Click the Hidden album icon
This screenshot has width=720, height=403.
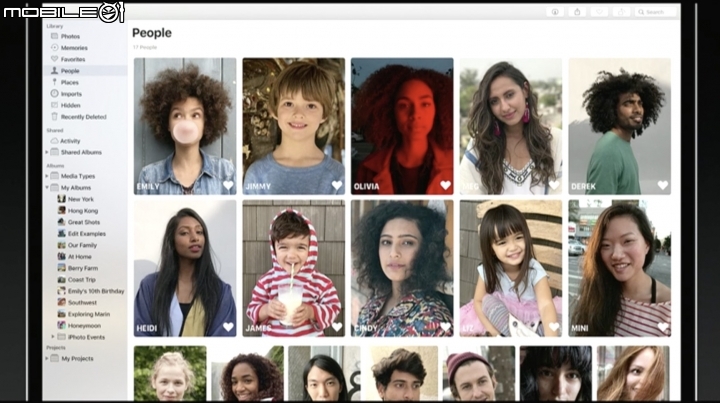click(54, 105)
